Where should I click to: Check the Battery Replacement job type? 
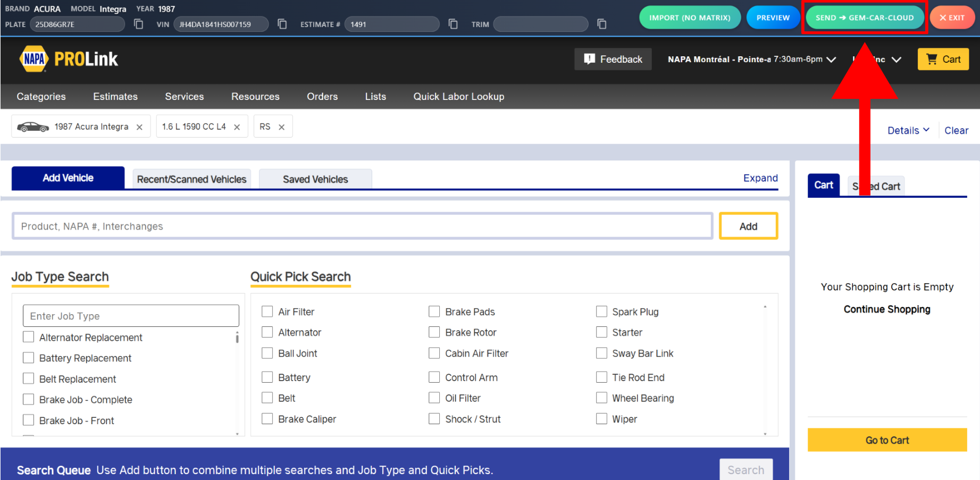[29, 358]
